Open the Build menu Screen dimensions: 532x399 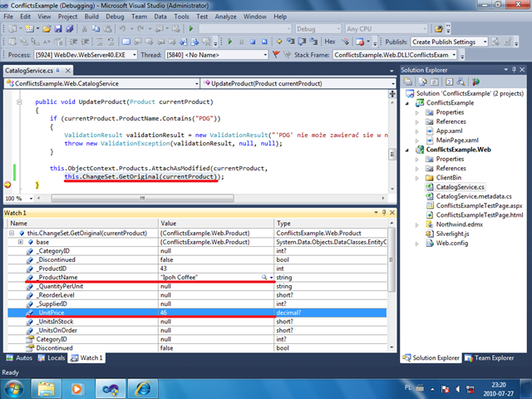(x=91, y=17)
